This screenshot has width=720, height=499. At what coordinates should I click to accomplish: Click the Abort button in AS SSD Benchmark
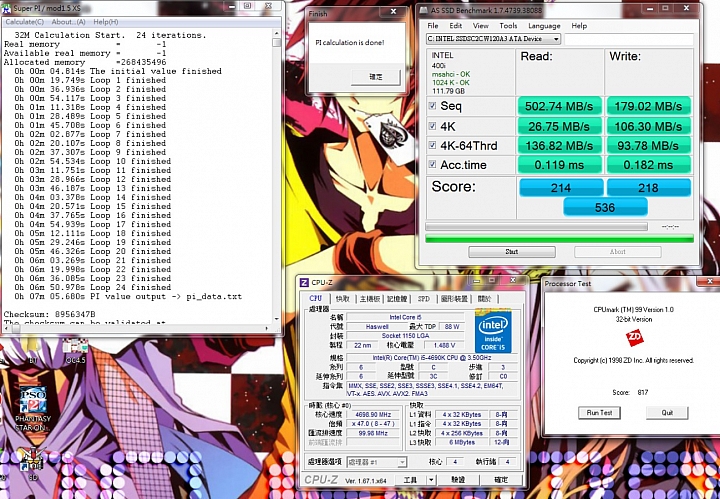click(618, 252)
